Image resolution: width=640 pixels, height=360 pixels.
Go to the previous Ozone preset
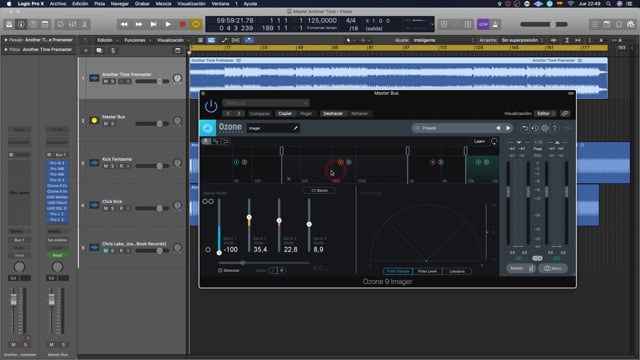point(498,128)
